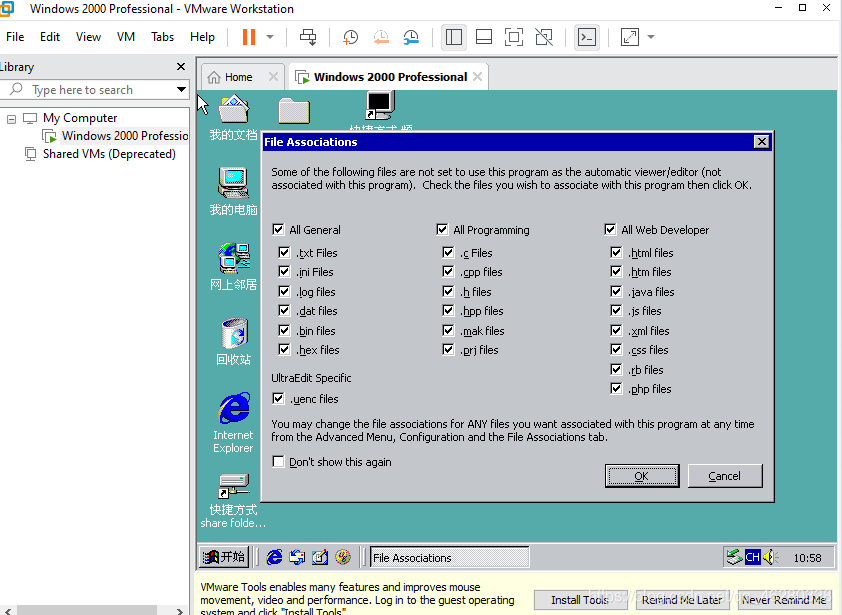842x615 pixels.
Task: Open the console view button
Action: pyautogui.click(x=587, y=37)
